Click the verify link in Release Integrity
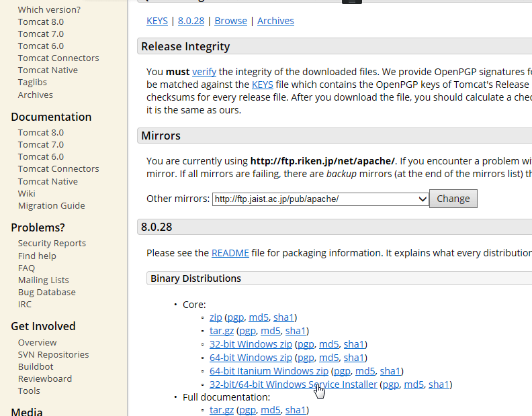 (x=204, y=72)
